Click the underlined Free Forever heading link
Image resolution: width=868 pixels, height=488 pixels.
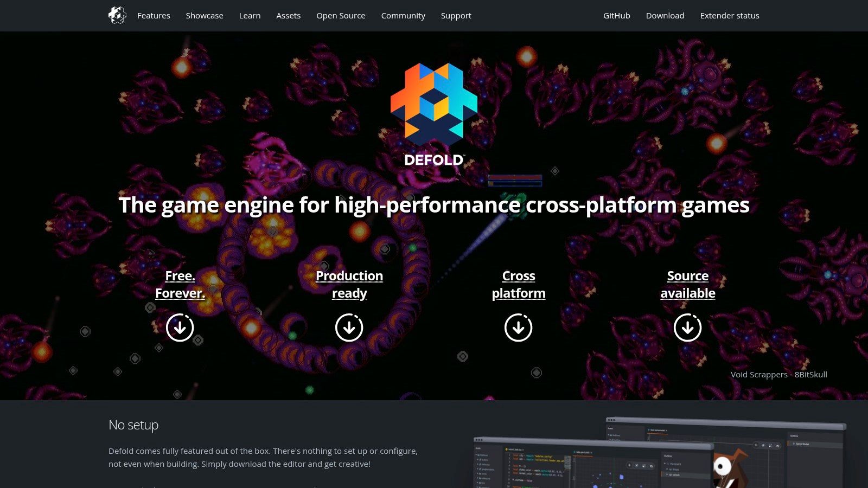pyautogui.click(x=180, y=284)
